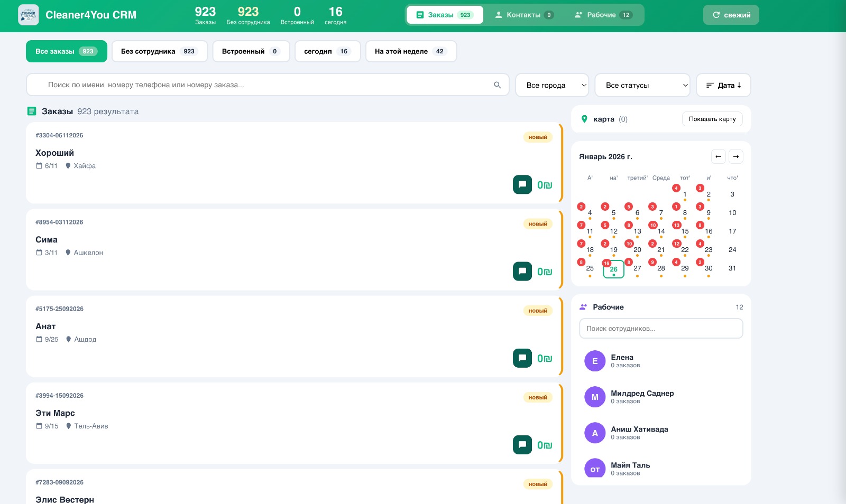Click the 923 Без сотрудника header statistic
846x504 pixels.
tap(248, 15)
